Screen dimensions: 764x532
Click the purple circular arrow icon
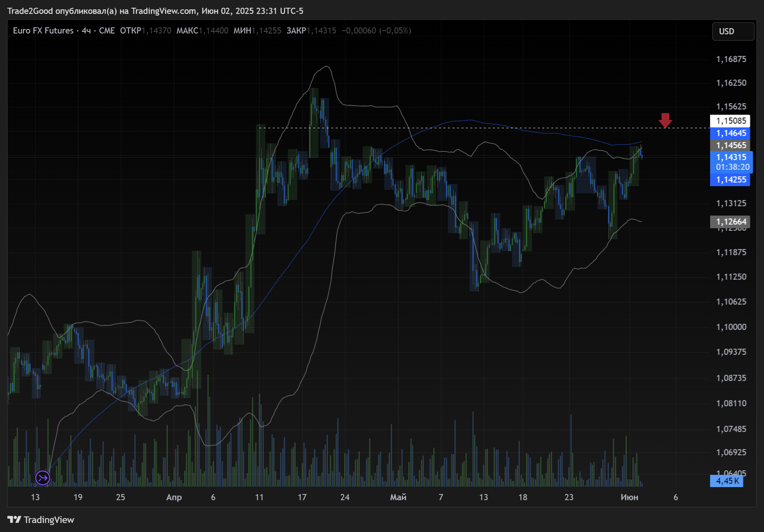click(42, 477)
